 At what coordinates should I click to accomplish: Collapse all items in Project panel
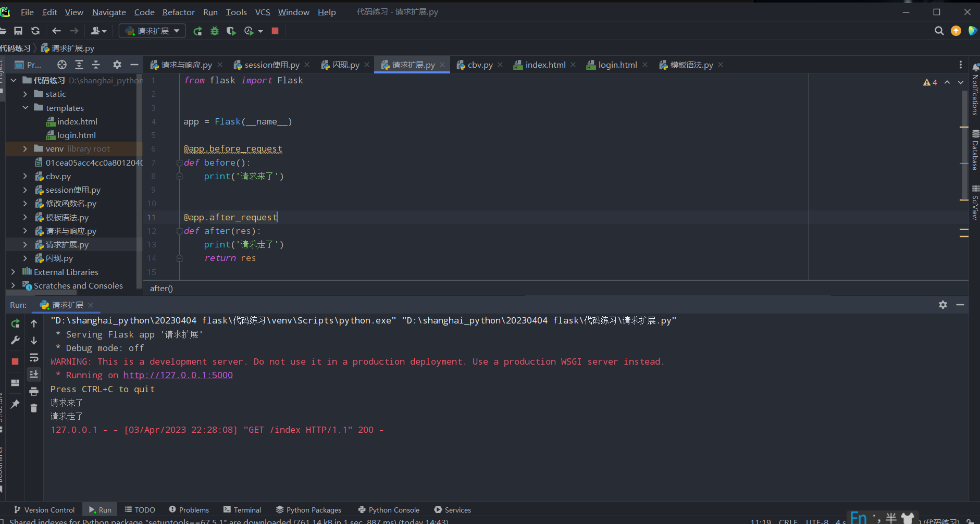96,65
